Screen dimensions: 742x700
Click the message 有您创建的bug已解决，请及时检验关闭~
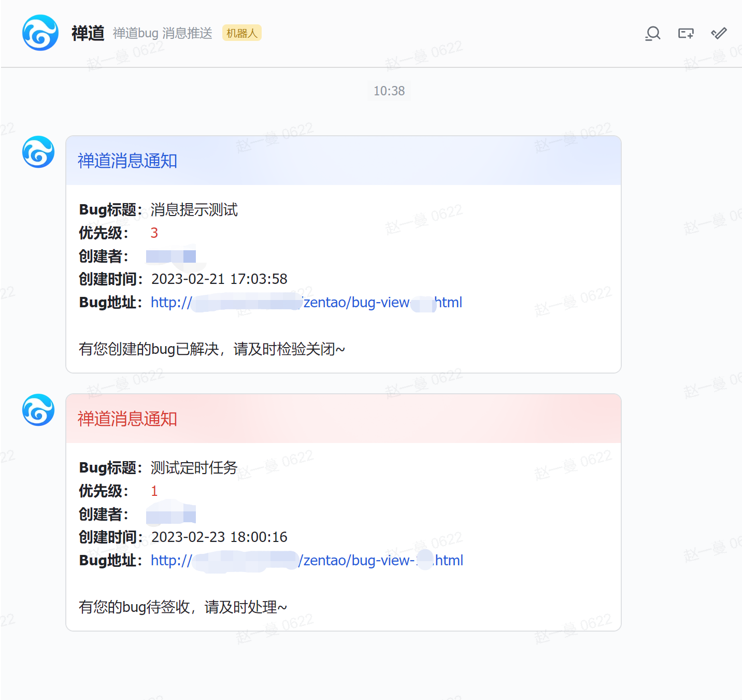point(212,349)
